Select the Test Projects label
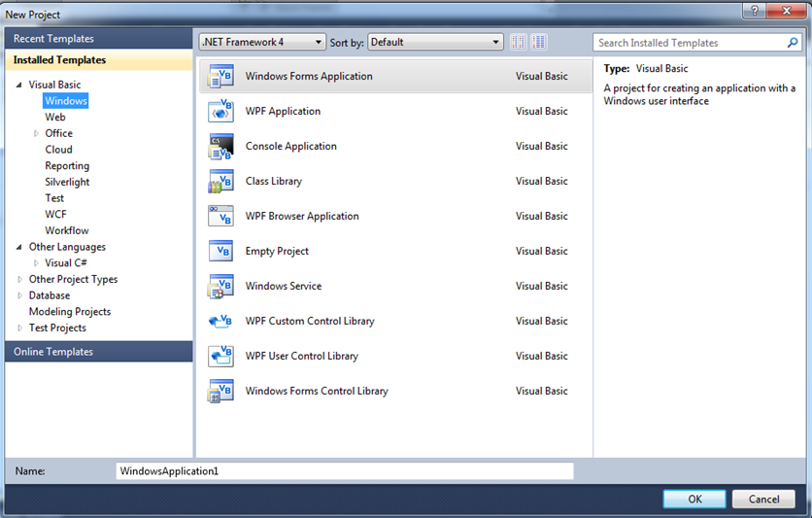This screenshot has height=518, width=812. tap(57, 328)
